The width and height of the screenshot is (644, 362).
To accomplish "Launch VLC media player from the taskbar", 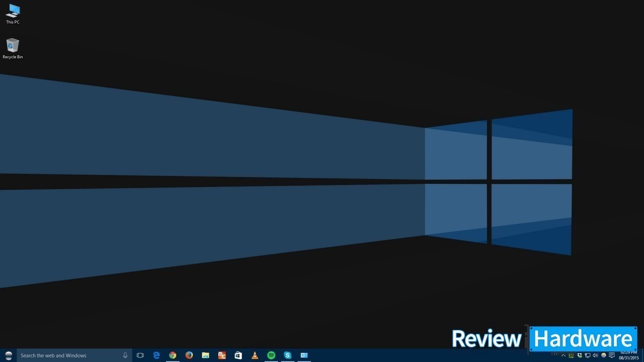I will click(x=255, y=355).
